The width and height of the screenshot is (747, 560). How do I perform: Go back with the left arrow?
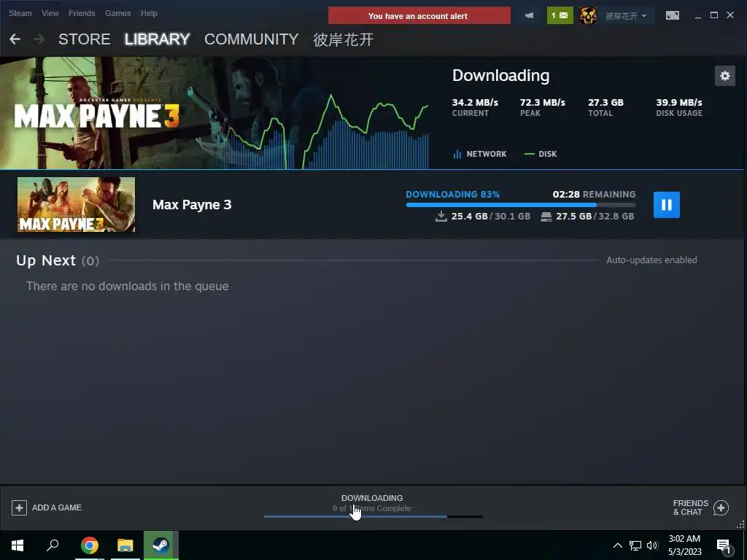point(15,39)
